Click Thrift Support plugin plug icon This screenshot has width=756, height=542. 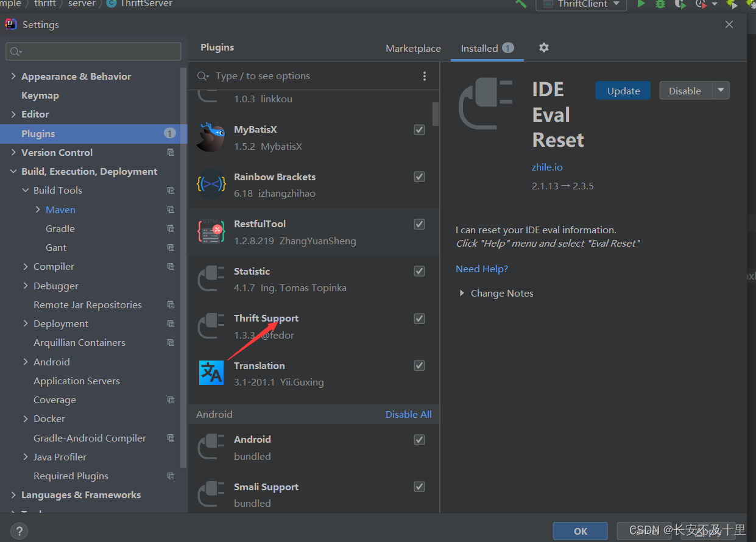click(x=211, y=326)
